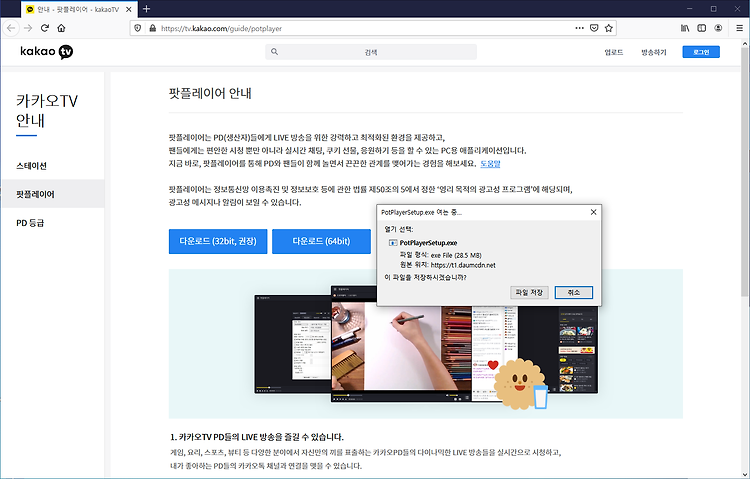Image resolution: width=750 pixels, height=479 pixels.
Task: Open the browser home page icon
Action: coord(61,28)
